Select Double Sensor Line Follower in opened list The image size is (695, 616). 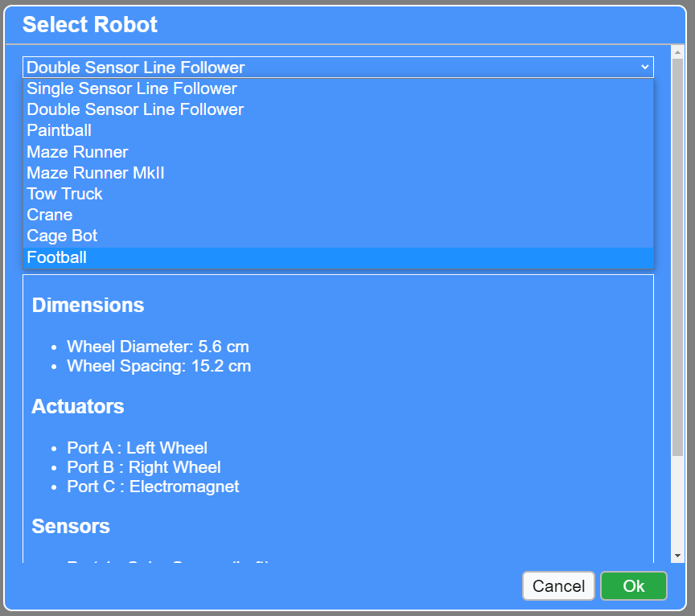[135, 109]
